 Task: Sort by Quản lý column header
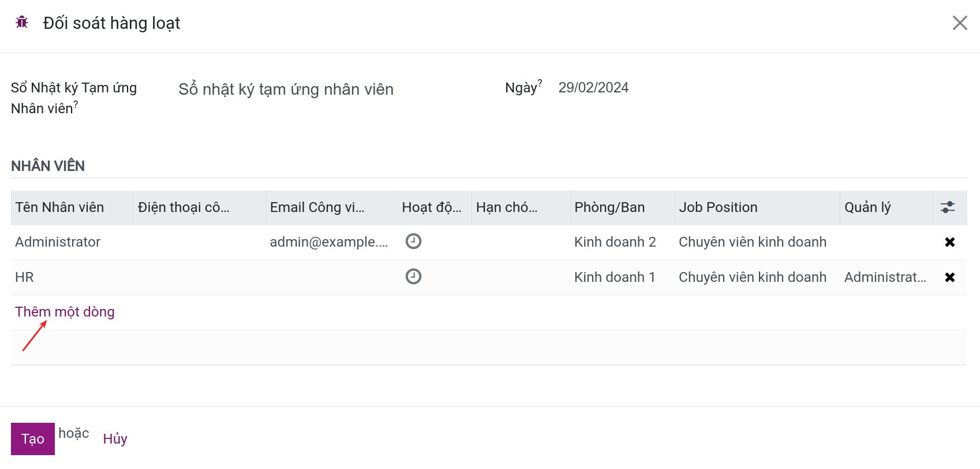pos(887,207)
